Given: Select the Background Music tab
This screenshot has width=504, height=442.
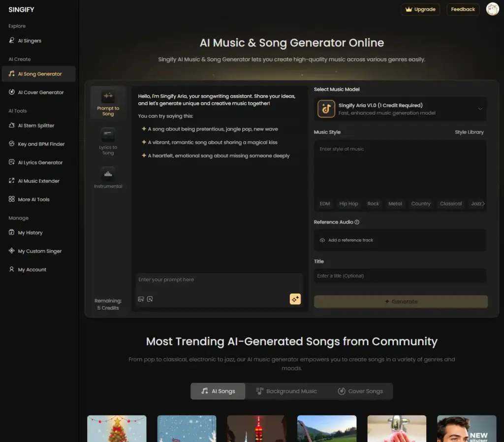Looking at the screenshot, I should pyautogui.click(x=286, y=391).
